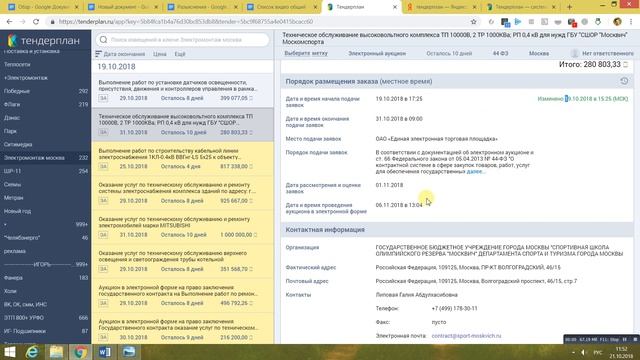
Task: Open the tender priced 216 200,00
Action: (182, 329)
